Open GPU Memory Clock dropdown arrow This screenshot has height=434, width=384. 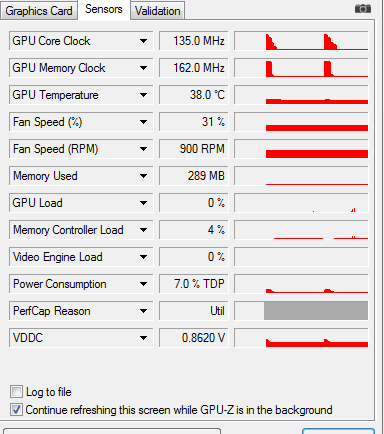[x=143, y=68]
